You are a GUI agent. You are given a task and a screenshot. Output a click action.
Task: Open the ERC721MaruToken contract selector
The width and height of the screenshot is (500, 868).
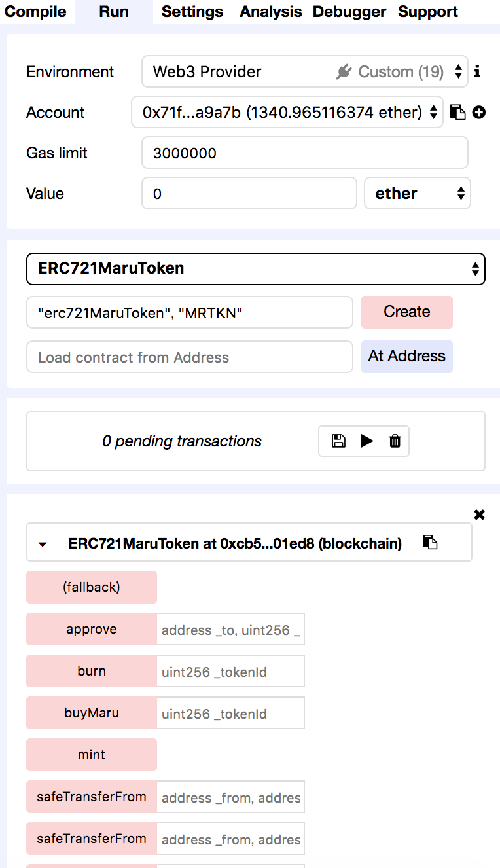point(256,268)
